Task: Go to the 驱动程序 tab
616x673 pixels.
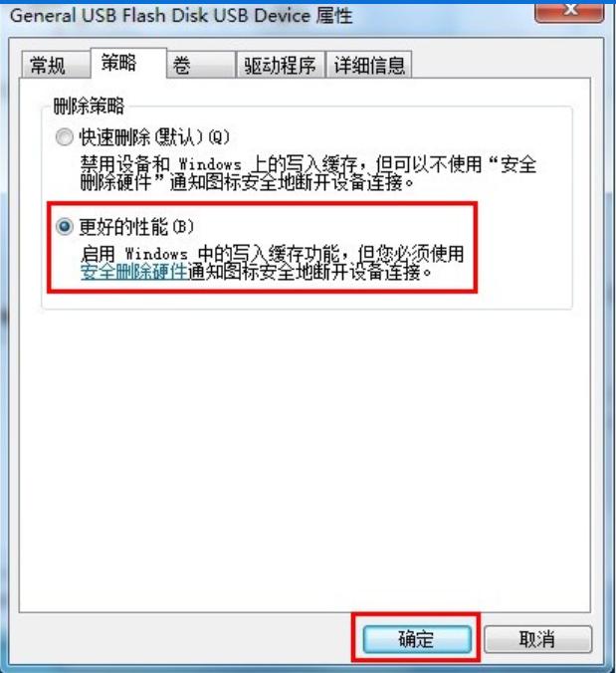Action: pos(280,66)
